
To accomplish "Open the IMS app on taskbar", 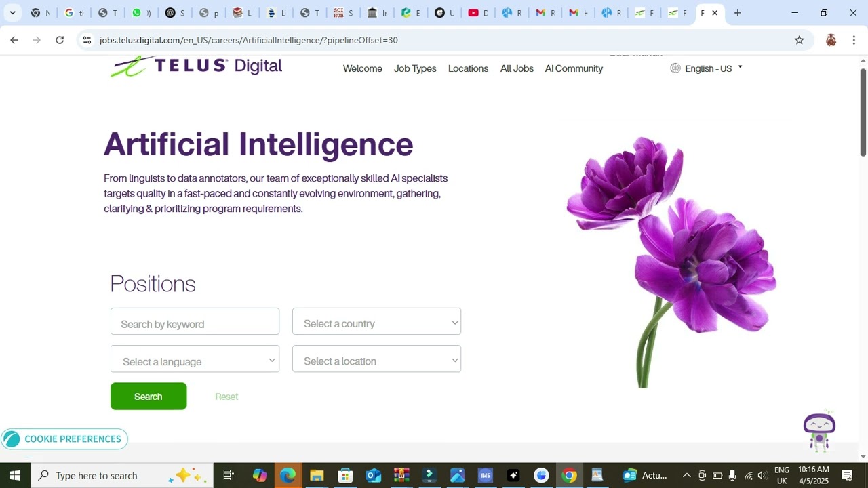I will 485,475.
